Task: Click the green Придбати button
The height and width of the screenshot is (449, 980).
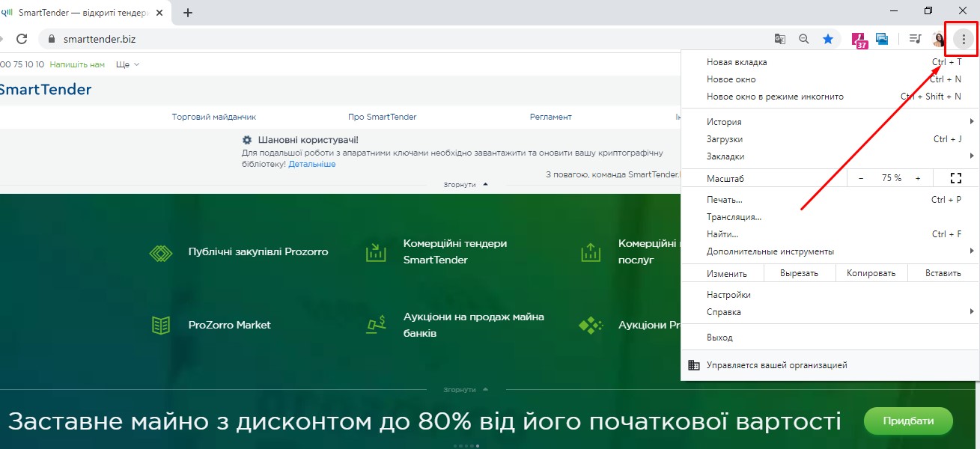Action: point(908,421)
